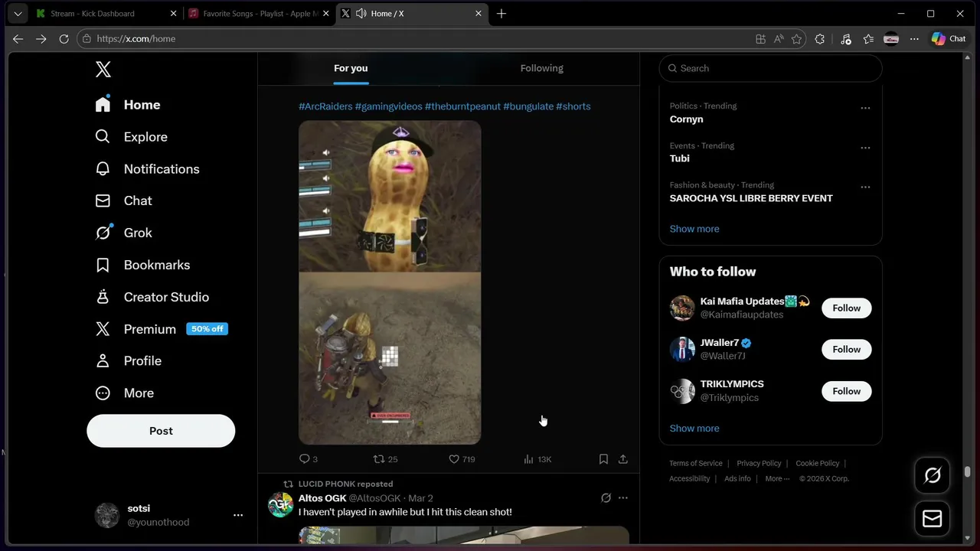This screenshot has width=980, height=551.
Task: Open Chat in the left sidebar
Action: pyautogui.click(x=123, y=201)
